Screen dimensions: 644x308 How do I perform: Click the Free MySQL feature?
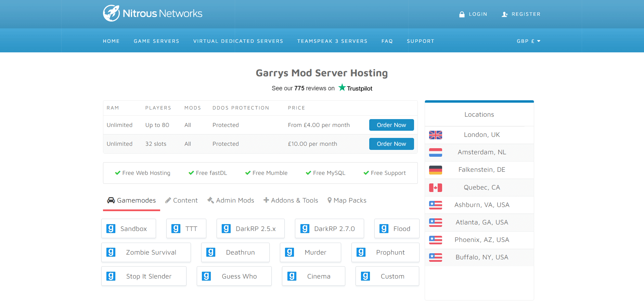pos(325,173)
